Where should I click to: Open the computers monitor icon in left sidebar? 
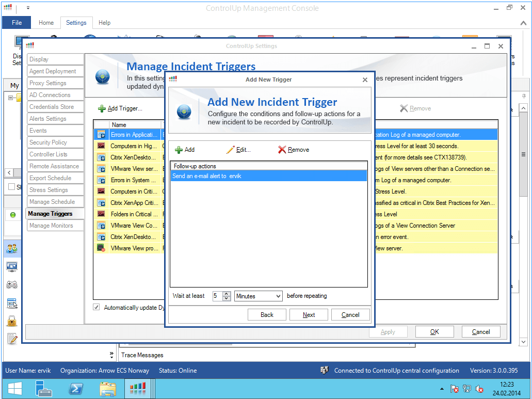tap(12, 267)
